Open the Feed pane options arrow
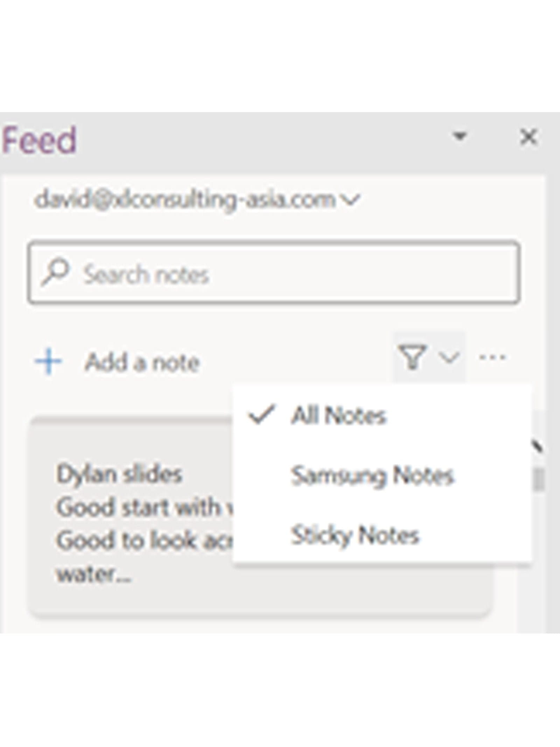Screen dimensions: 560x747 (460, 136)
